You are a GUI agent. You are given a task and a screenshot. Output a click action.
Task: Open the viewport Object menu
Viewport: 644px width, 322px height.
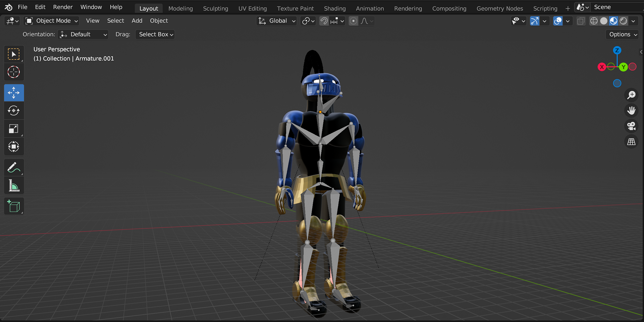tap(159, 21)
